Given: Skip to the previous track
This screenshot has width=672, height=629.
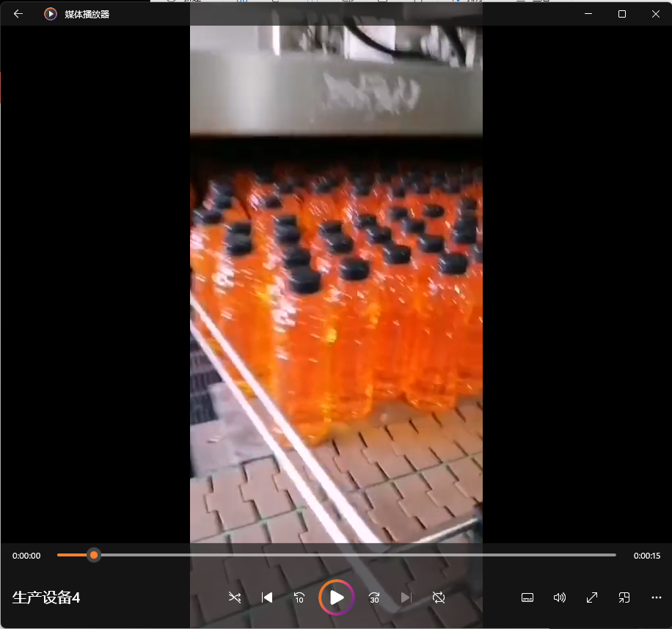Looking at the screenshot, I should tap(267, 597).
